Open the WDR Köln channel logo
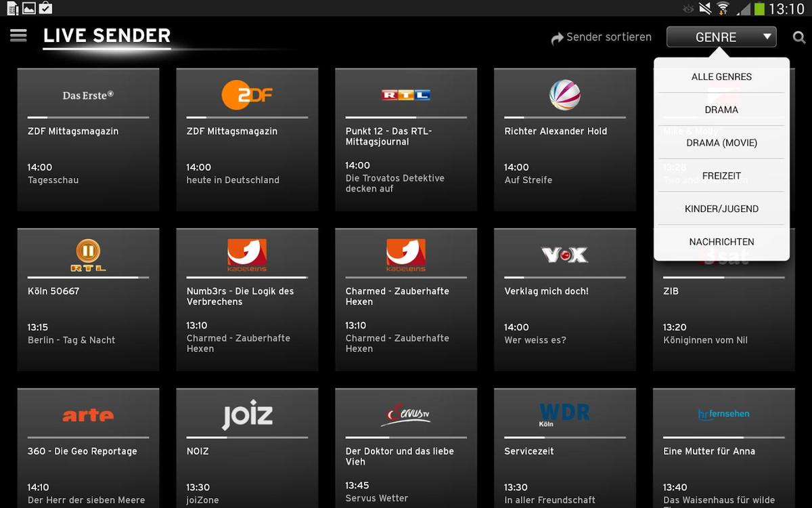The width and height of the screenshot is (812, 508). [564, 415]
